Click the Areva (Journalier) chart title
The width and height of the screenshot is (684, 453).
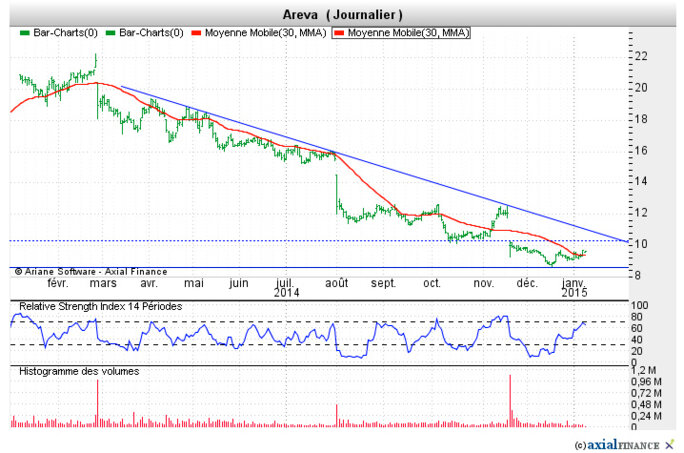(341, 14)
